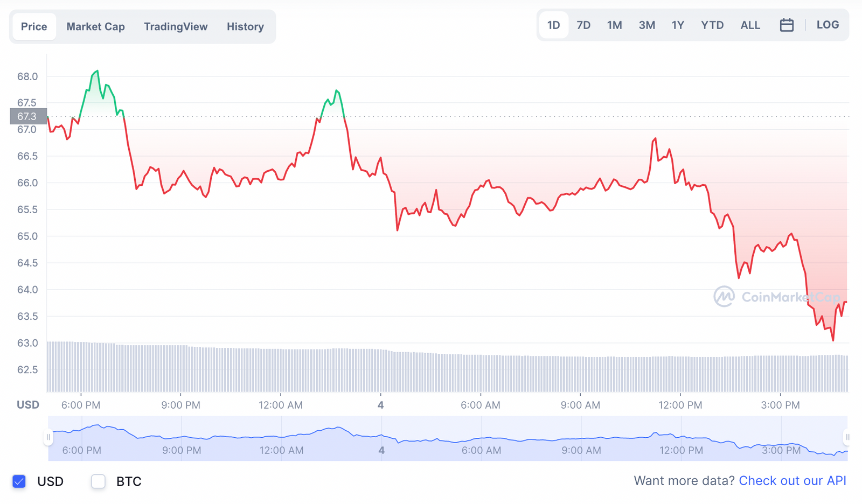862x504 pixels.
Task: Select the 1M time range
Action: click(x=615, y=25)
